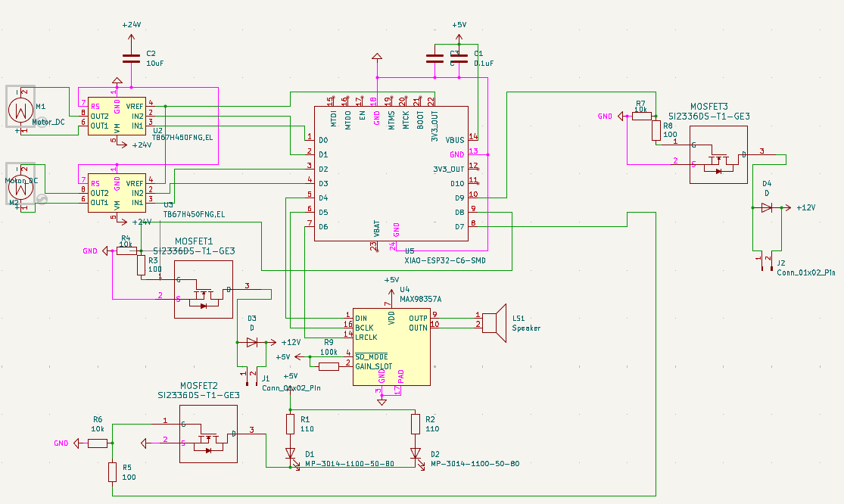Image resolution: width=844 pixels, height=504 pixels.
Task: Click the R2 110 resistor symbol
Action: tap(416, 424)
